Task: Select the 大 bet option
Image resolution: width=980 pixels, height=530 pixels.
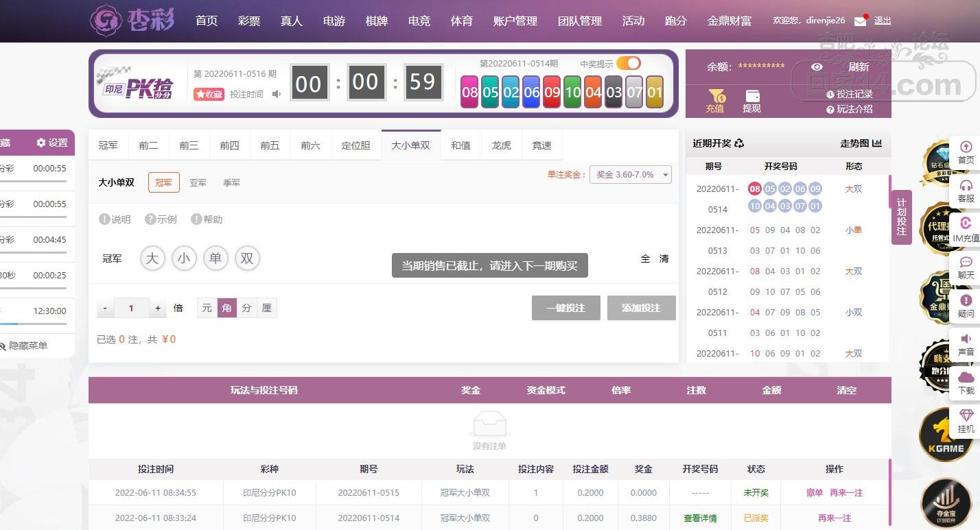Action: [152, 258]
